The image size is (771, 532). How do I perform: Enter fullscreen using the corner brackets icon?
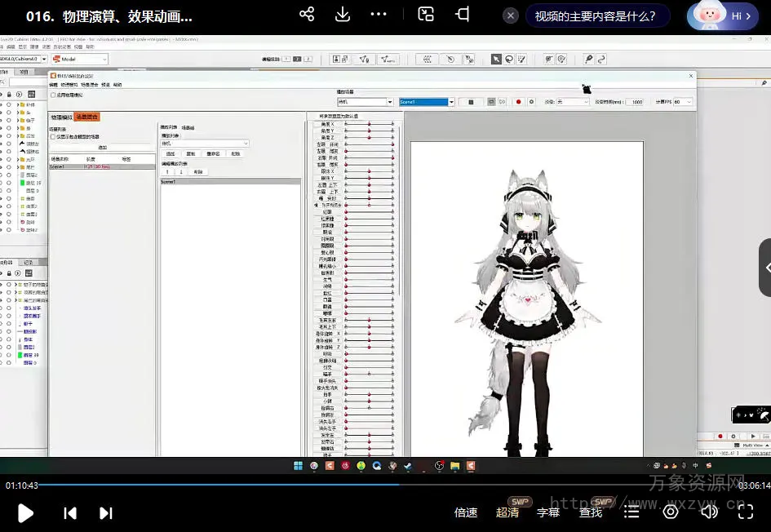tap(745, 512)
